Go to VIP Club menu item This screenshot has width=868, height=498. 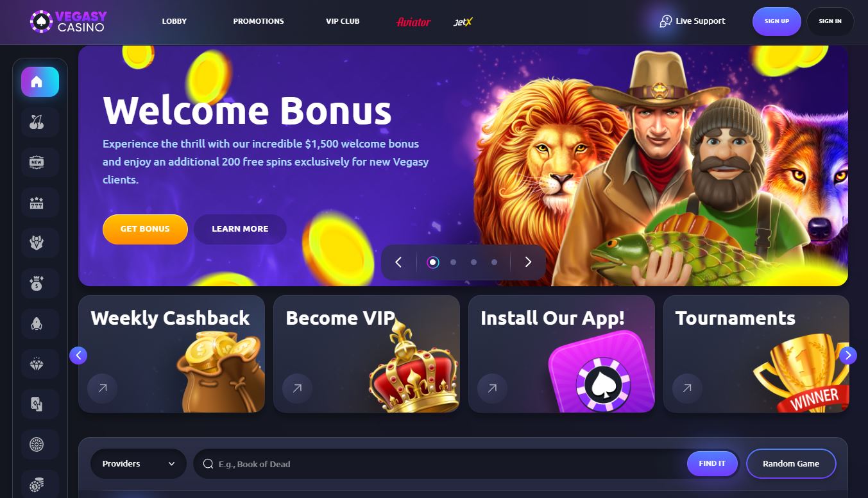tap(343, 21)
